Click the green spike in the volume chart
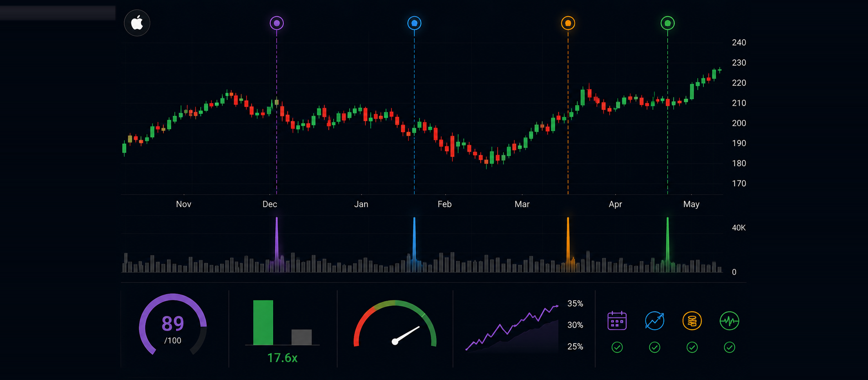This screenshot has width=868, height=380. [x=667, y=244]
